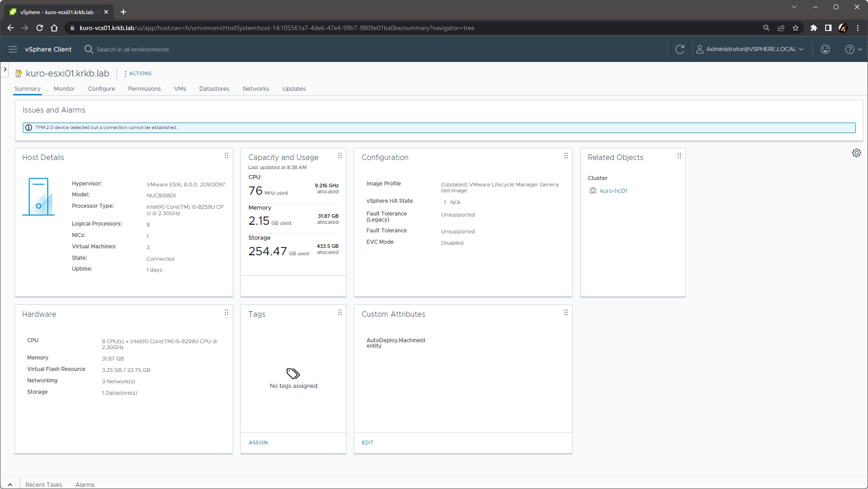This screenshot has height=489, width=868.
Task: Open the kuro-hc01 cluster link
Action: coord(613,191)
